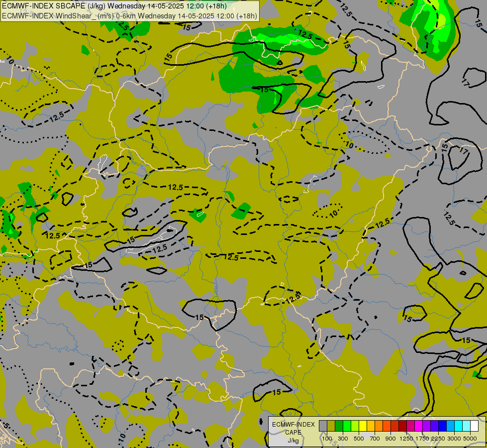Click the legend value 1250
This screenshot has width=487, height=448.
click(x=406, y=439)
